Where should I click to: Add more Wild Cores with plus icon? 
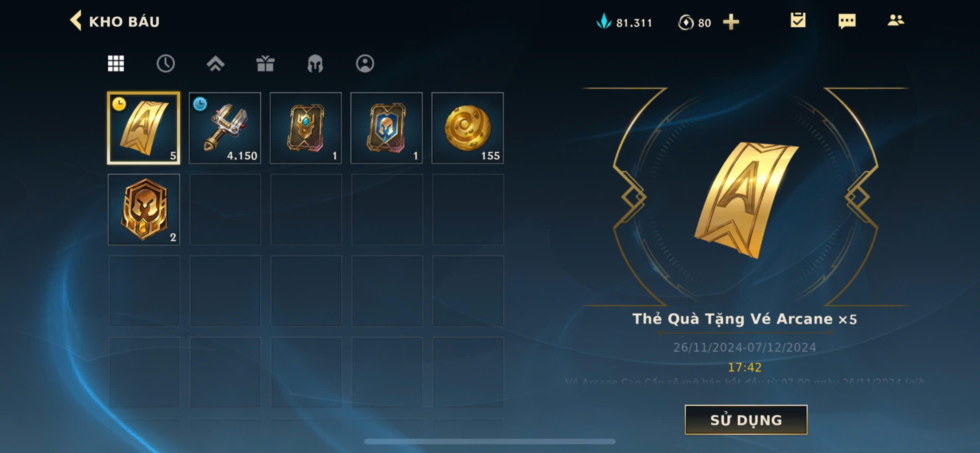[731, 22]
